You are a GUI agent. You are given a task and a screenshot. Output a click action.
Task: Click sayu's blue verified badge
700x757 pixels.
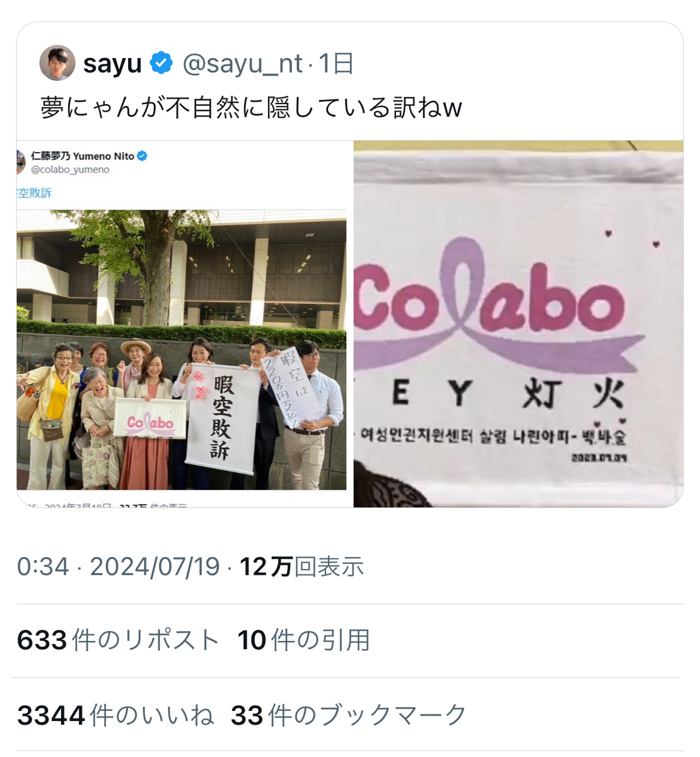pos(161,63)
